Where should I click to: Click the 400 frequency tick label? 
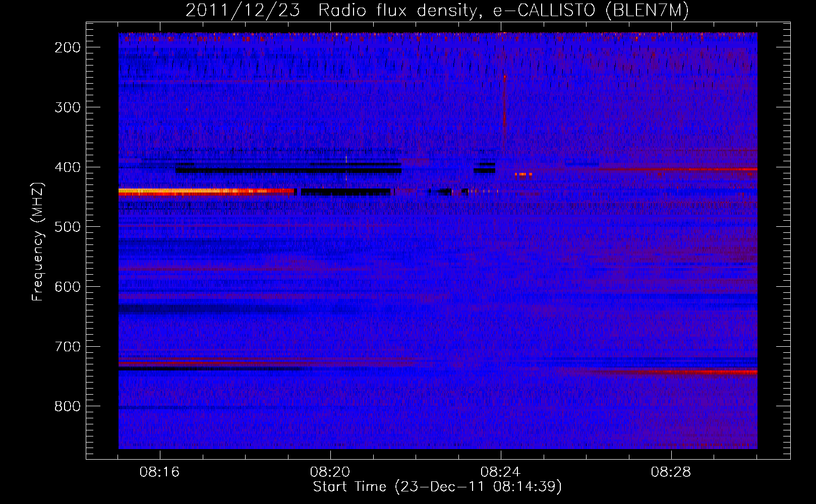pos(67,167)
